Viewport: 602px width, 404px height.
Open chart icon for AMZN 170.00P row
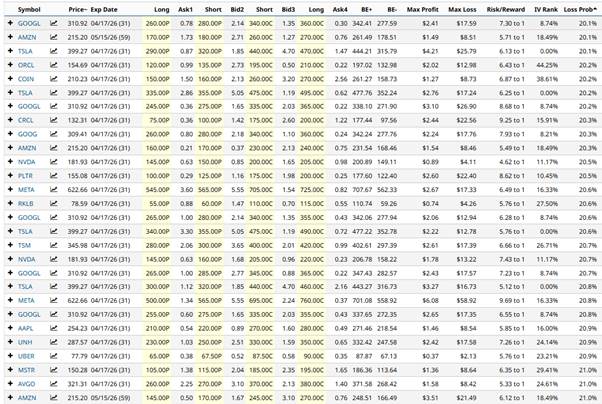coord(54,37)
